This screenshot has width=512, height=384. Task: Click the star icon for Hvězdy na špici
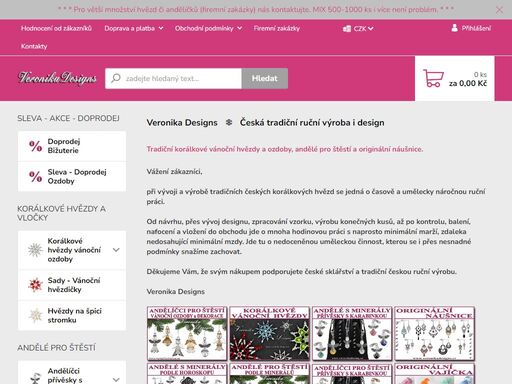click(x=35, y=315)
